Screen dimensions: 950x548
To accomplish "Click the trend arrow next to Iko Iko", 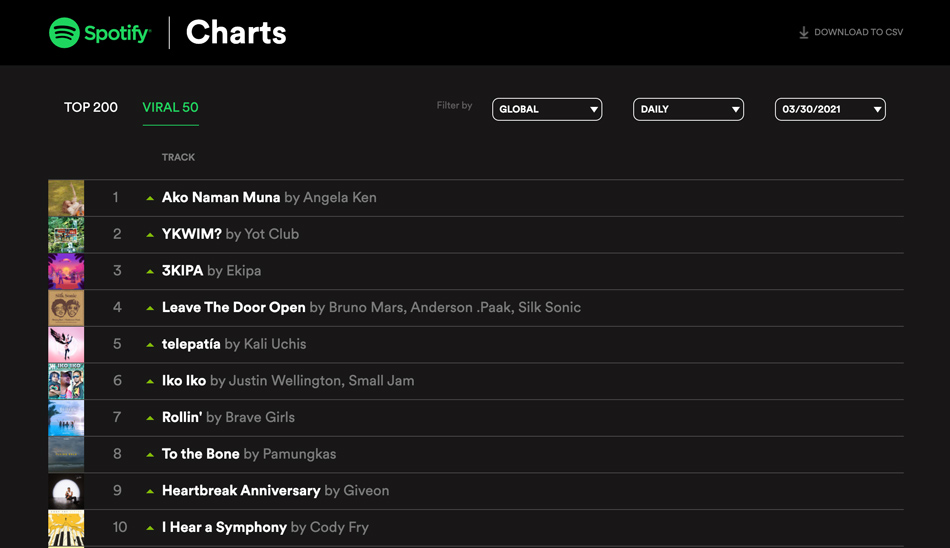I will click(x=150, y=382).
